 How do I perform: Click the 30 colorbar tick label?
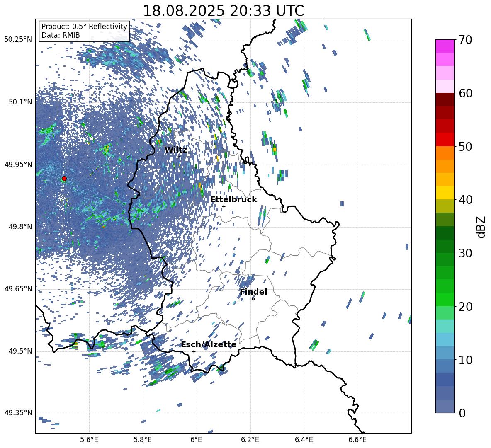coord(465,253)
